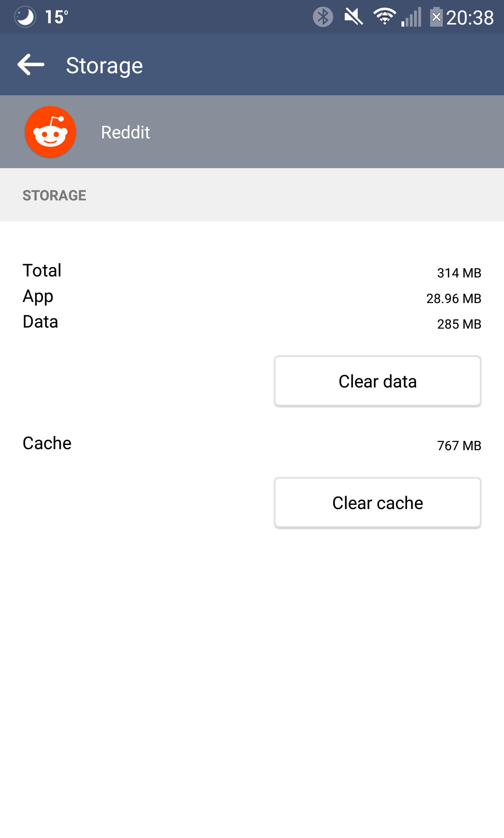
Task: Tap the cellular signal bars icon
Action: coord(411,17)
